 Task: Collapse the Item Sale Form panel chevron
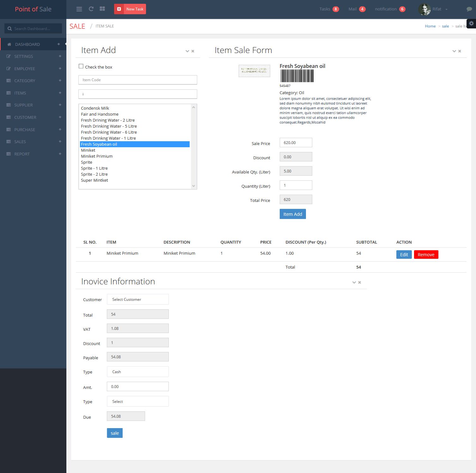point(454,51)
